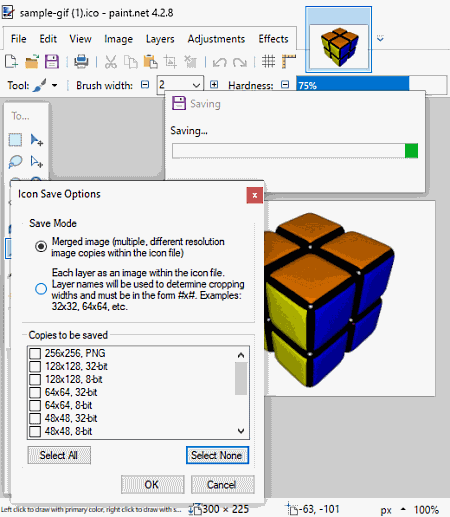This screenshot has height=517, width=450.
Task: Click the Cut scissors icon
Action: 111,62
